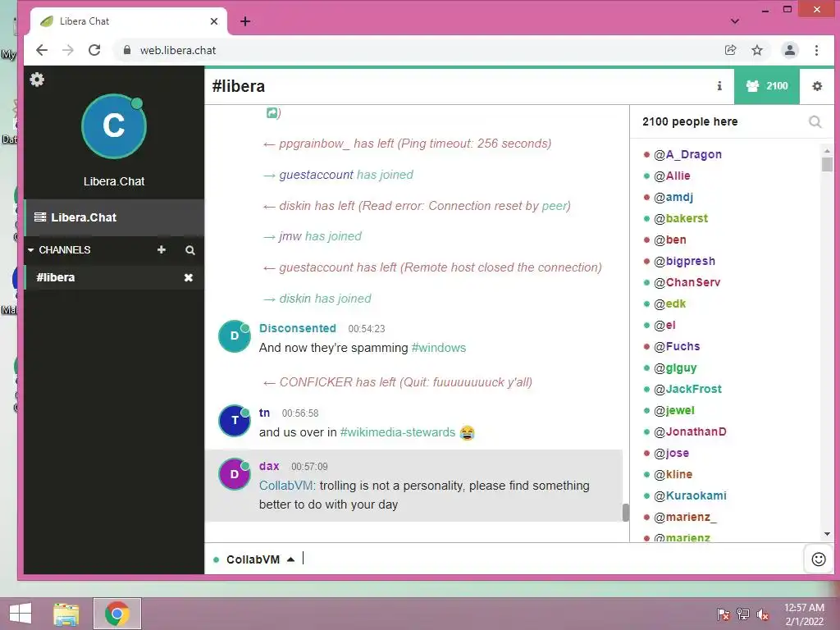Viewport: 840px width, 630px height.
Task: Select user @edk in people list
Action: point(669,304)
